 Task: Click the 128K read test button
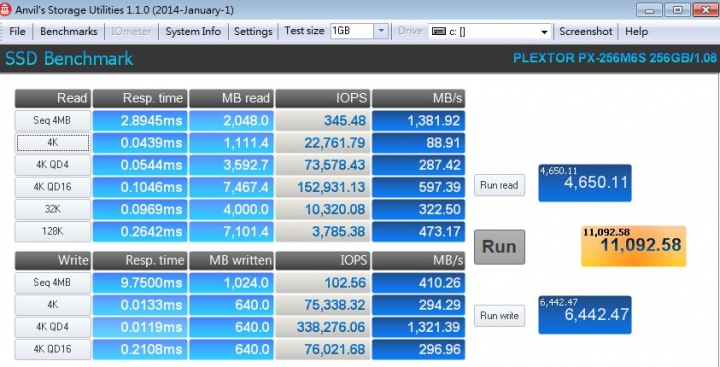coord(52,231)
